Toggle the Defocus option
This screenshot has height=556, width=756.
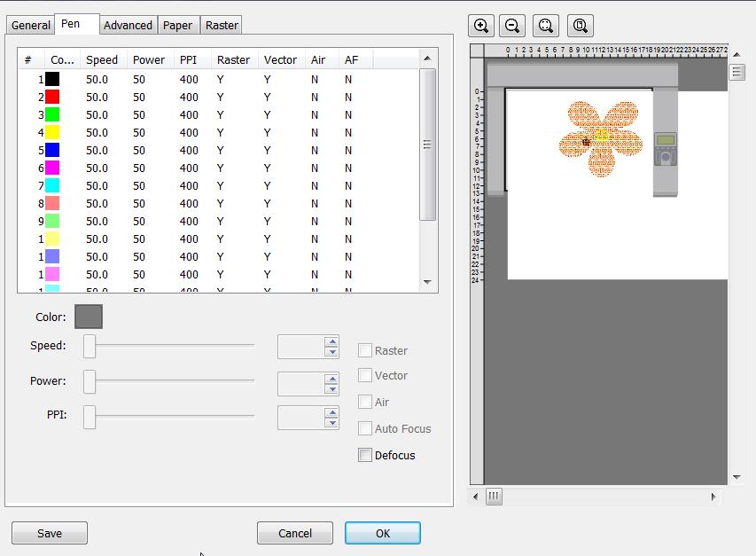(365, 455)
